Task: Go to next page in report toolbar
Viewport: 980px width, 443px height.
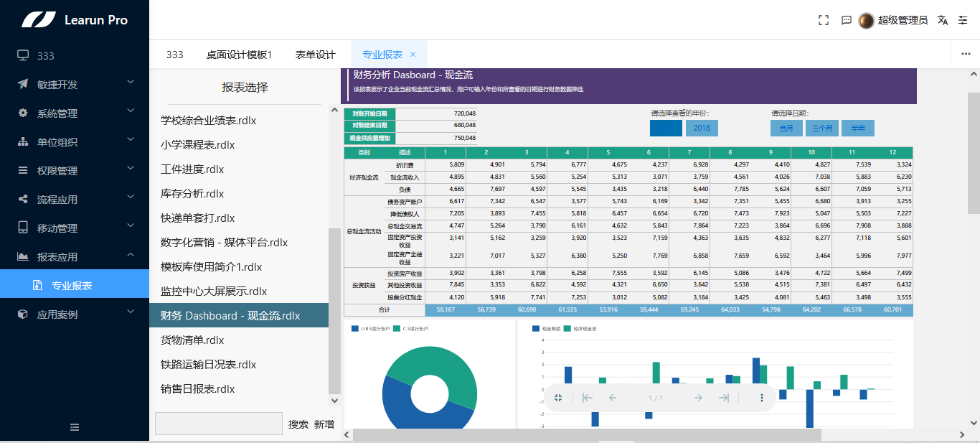Action: [698, 398]
